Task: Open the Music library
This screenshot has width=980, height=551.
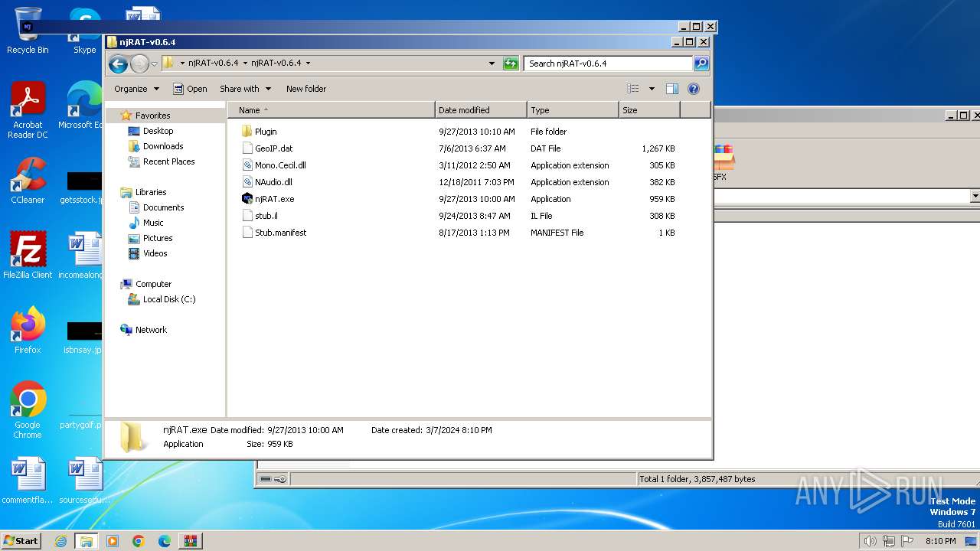Action: [153, 223]
